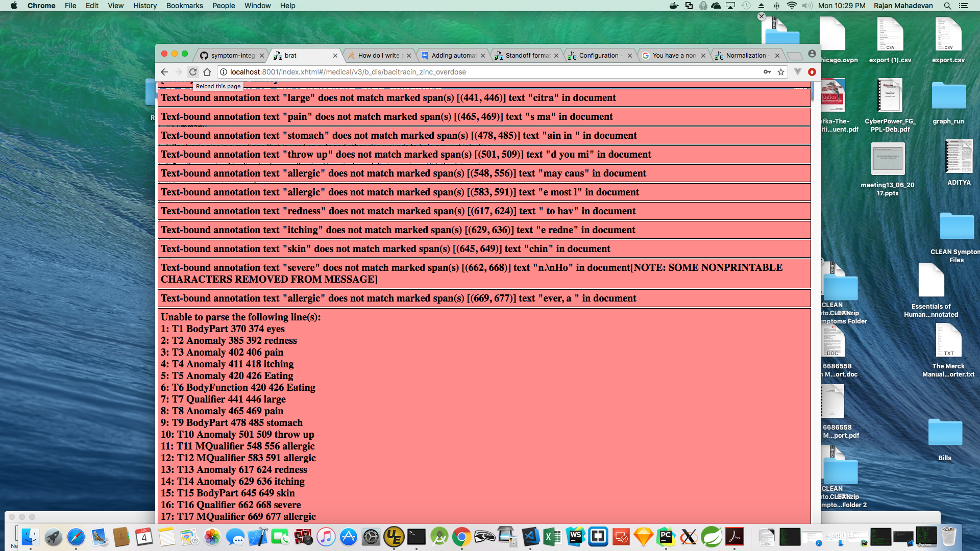
Task: Open the saved passwords key icon menu
Action: [767, 72]
